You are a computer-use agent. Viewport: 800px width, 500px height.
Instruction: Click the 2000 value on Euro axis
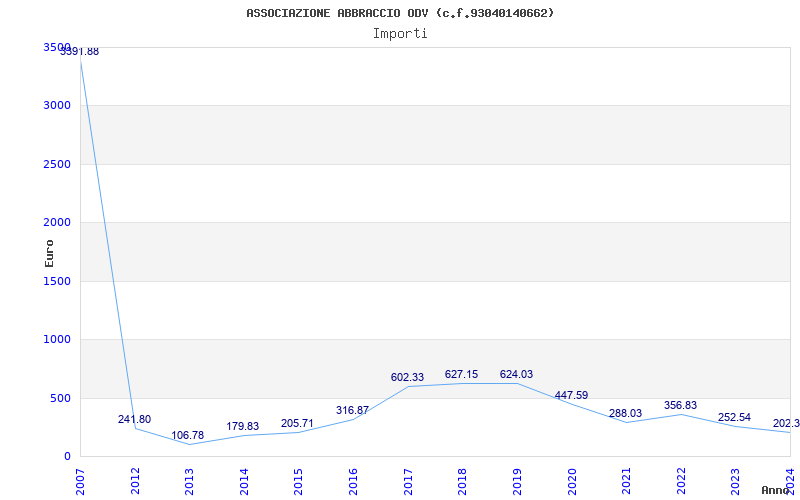pos(57,222)
